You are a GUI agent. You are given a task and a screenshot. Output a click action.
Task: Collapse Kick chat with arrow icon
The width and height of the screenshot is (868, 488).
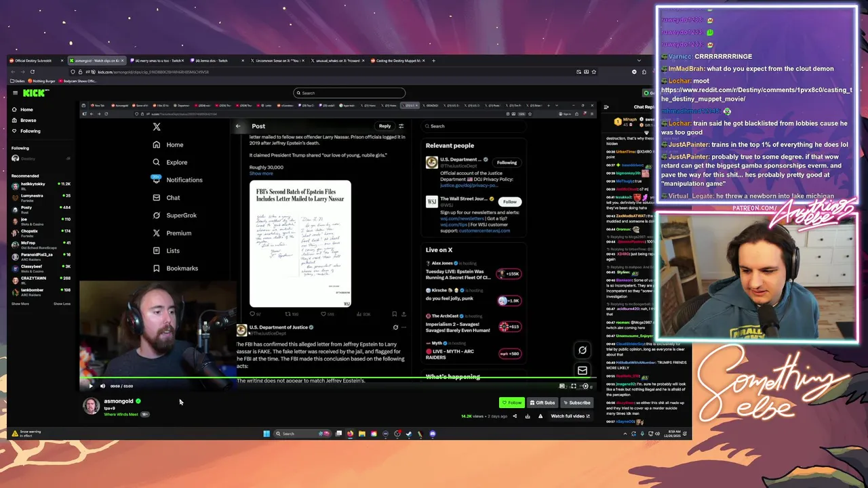(606, 106)
